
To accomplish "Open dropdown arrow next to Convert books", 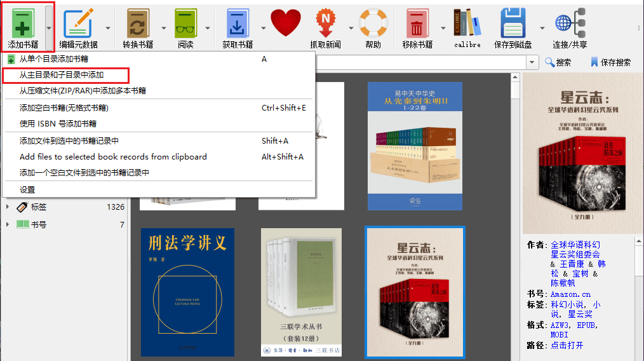I will point(163,28).
